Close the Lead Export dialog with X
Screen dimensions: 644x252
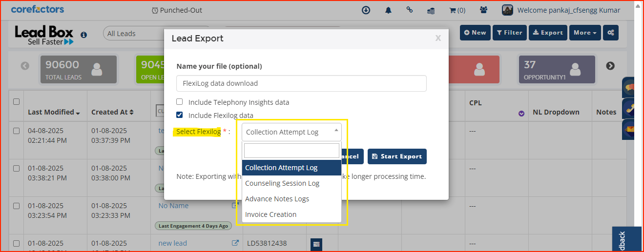click(x=438, y=38)
